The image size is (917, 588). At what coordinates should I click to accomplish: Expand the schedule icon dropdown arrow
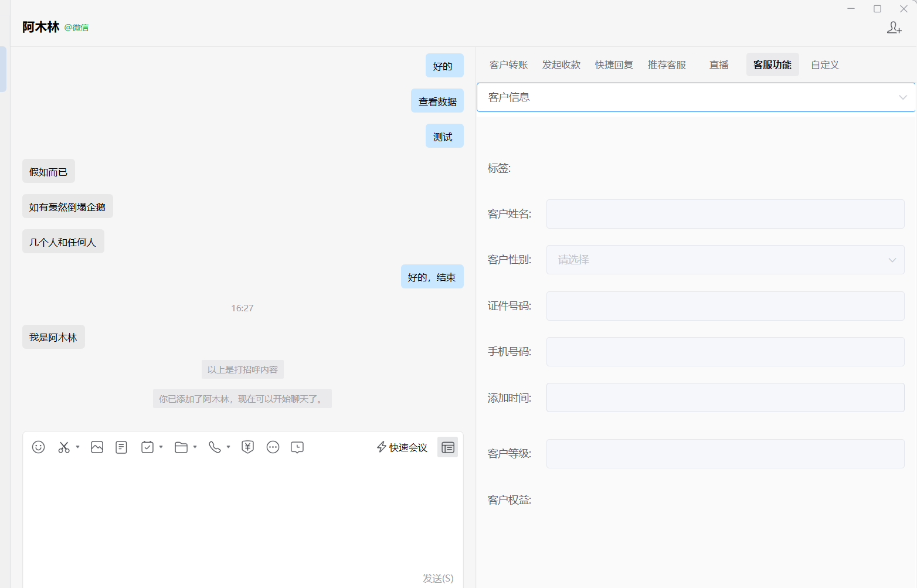point(161,447)
